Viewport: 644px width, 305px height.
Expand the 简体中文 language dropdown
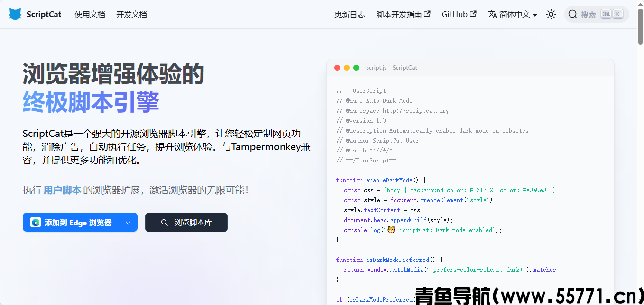[x=513, y=14]
